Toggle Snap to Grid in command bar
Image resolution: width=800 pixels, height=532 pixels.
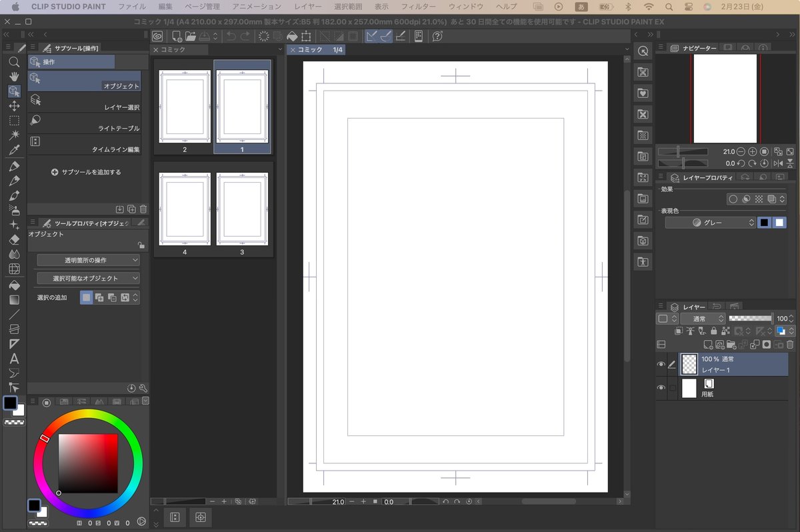tap(401, 36)
